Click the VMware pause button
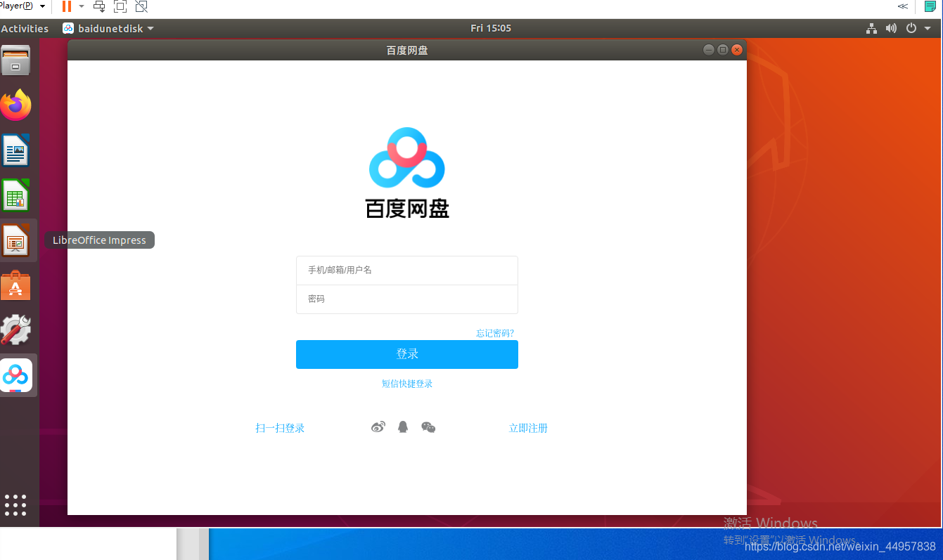Viewport: 943px width, 560px height. point(67,6)
